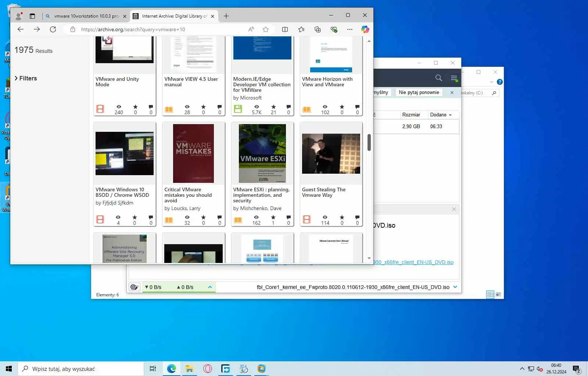Open Edge read aloud tool
Viewport: 588px width, 376px height.
[251, 29]
